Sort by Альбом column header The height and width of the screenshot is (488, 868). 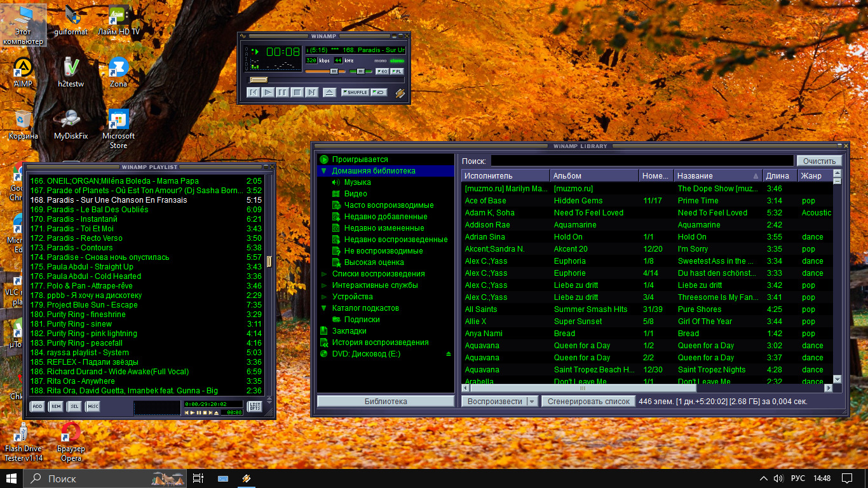pyautogui.click(x=595, y=176)
